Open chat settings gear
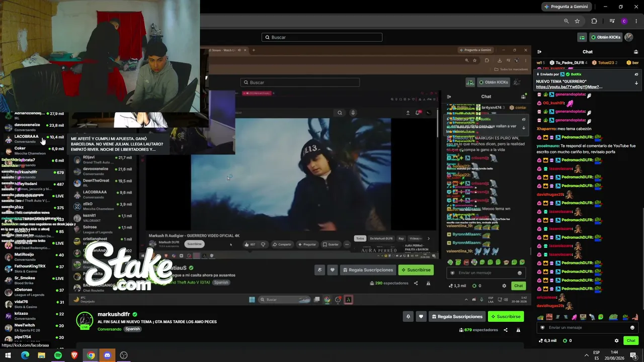The image size is (644, 362). point(616,340)
